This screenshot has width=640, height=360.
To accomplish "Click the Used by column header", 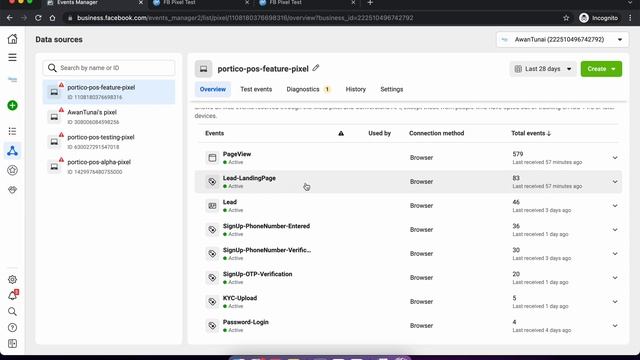I will click(379, 133).
